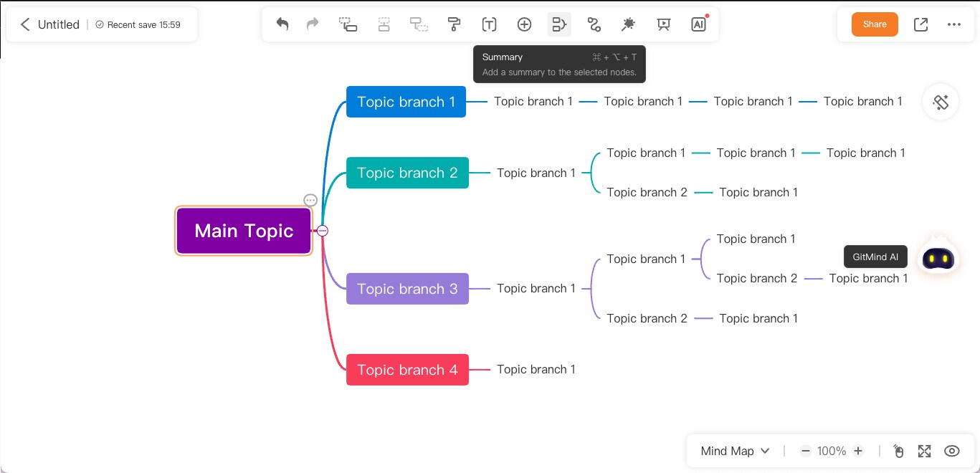Select the teal Topic branch 2 node
Viewport: 980px width, 473px height.
[407, 173]
